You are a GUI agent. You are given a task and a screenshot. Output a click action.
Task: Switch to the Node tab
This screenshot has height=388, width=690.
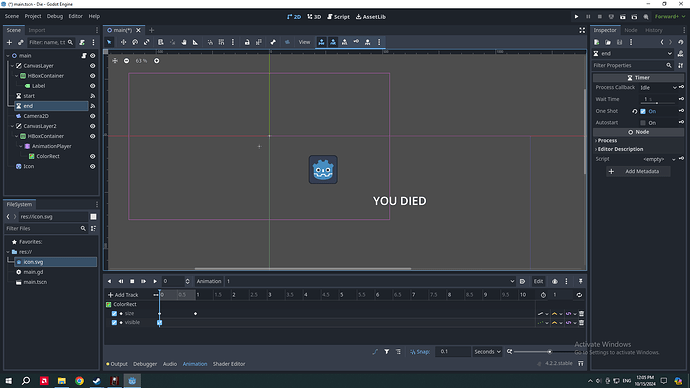[x=631, y=30]
